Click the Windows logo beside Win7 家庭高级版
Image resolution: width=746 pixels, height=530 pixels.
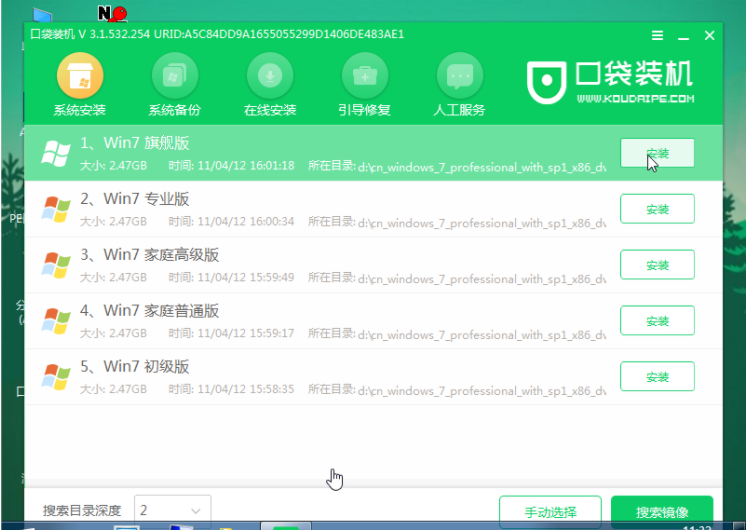56,265
